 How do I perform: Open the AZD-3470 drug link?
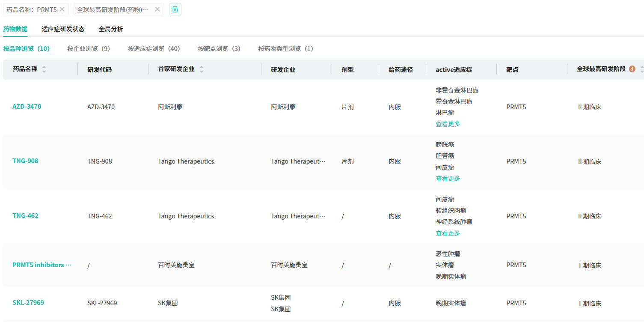27,107
